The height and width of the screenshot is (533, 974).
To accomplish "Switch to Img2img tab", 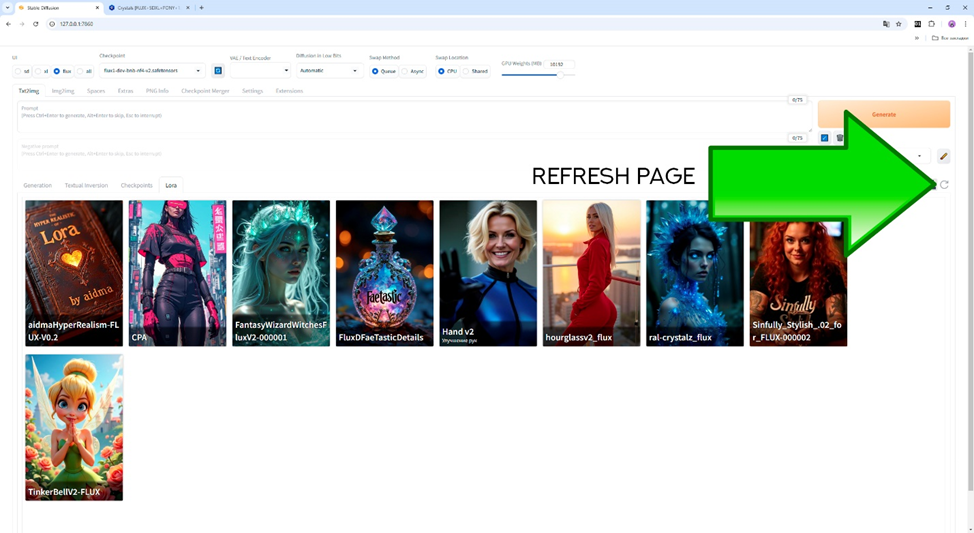I will pyautogui.click(x=63, y=91).
